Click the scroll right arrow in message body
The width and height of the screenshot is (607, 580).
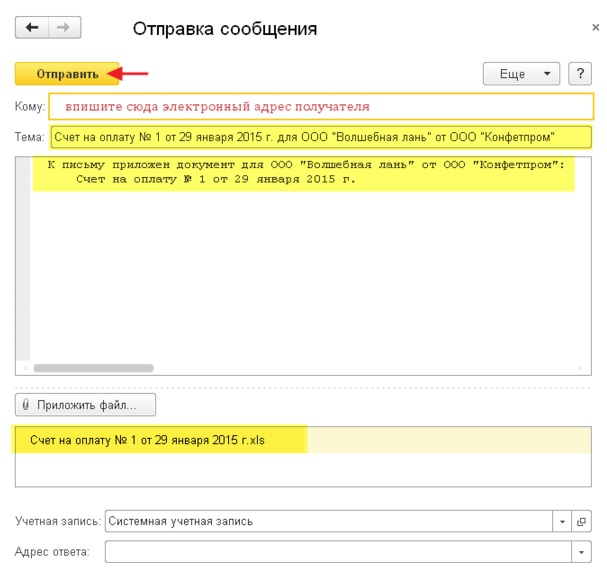point(580,368)
